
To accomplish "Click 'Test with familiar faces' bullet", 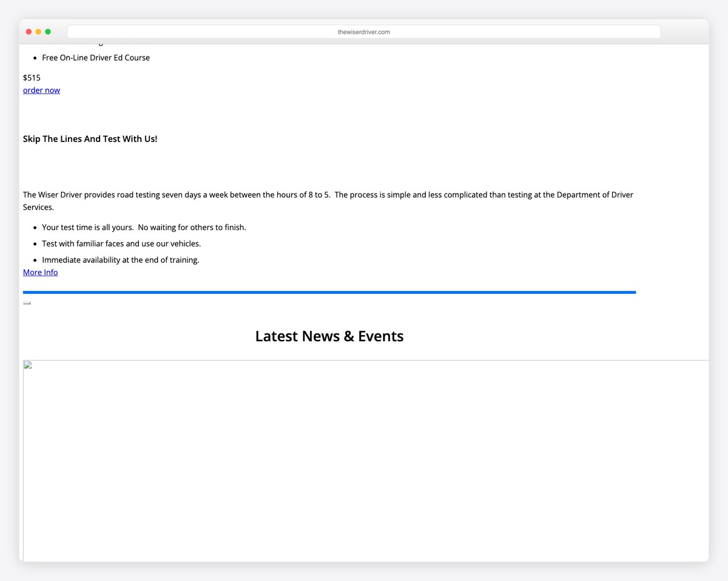I will pyautogui.click(x=121, y=243).
